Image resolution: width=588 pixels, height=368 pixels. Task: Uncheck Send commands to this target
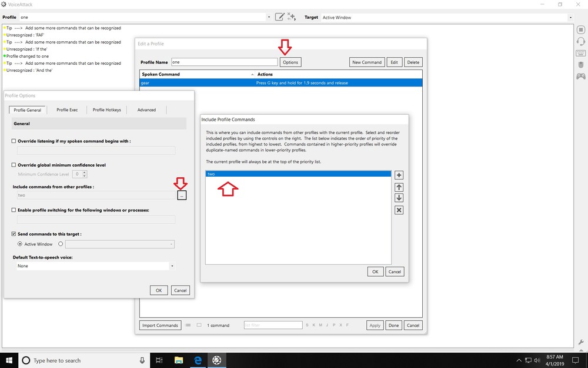[14, 234]
